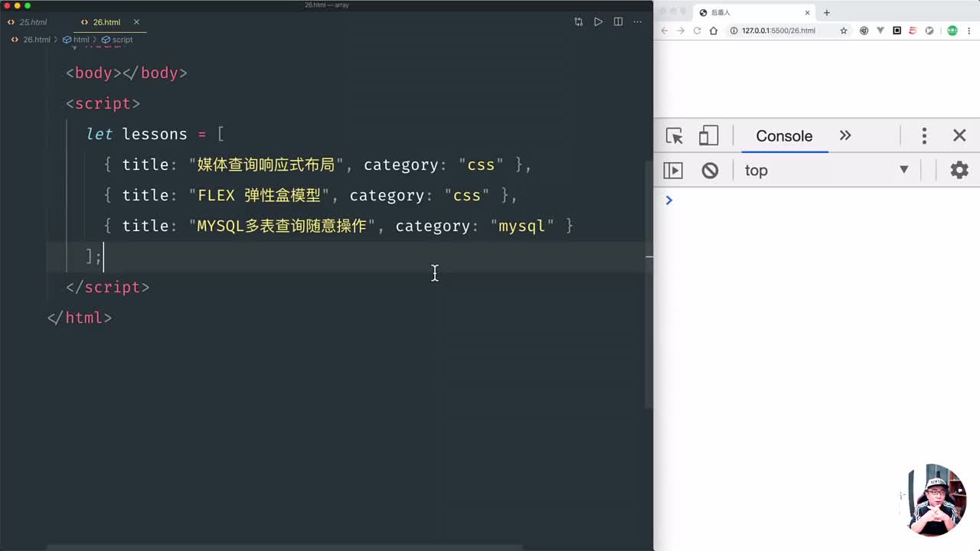Open console settings gear

click(959, 170)
